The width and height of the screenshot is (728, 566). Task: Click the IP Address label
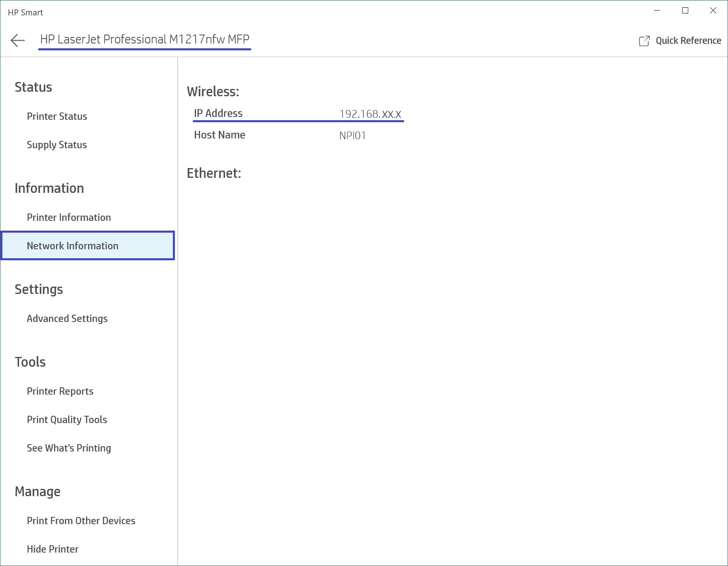point(218,113)
